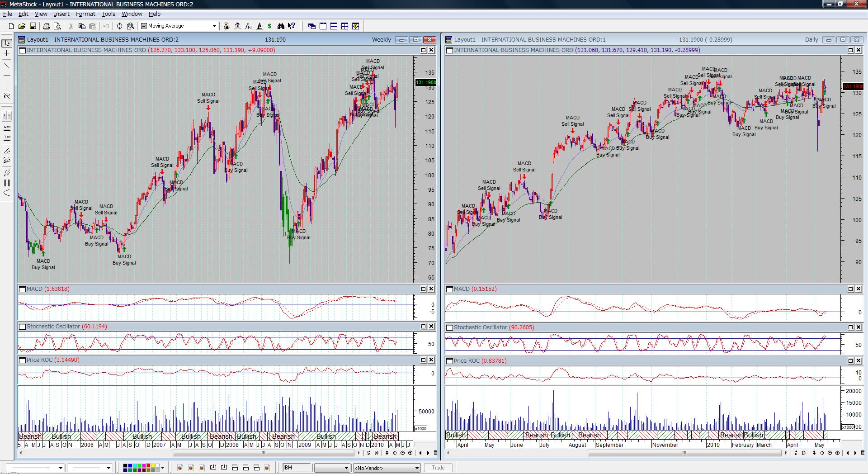Open the binoculars Explorer tool
The image size is (868, 474).
(281, 26)
